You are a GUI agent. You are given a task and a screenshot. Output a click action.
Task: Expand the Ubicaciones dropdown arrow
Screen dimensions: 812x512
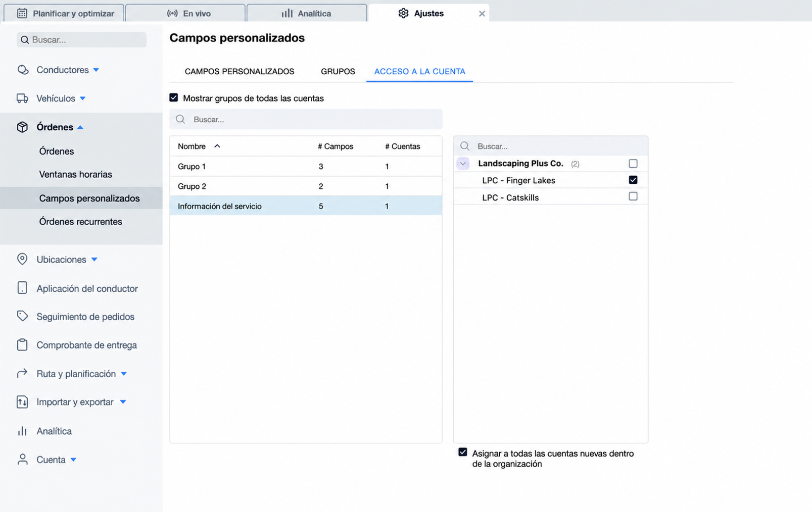coord(94,260)
